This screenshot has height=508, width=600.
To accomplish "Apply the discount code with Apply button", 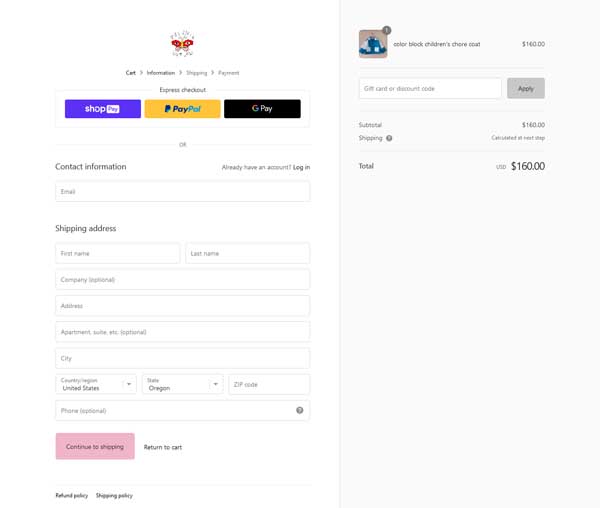I will (526, 88).
